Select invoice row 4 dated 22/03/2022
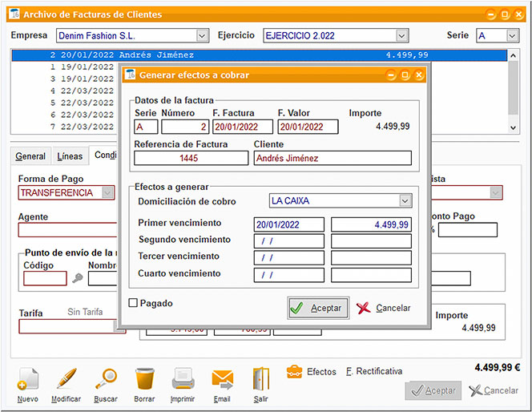This screenshot has height=412, width=532. click(x=64, y=91)
